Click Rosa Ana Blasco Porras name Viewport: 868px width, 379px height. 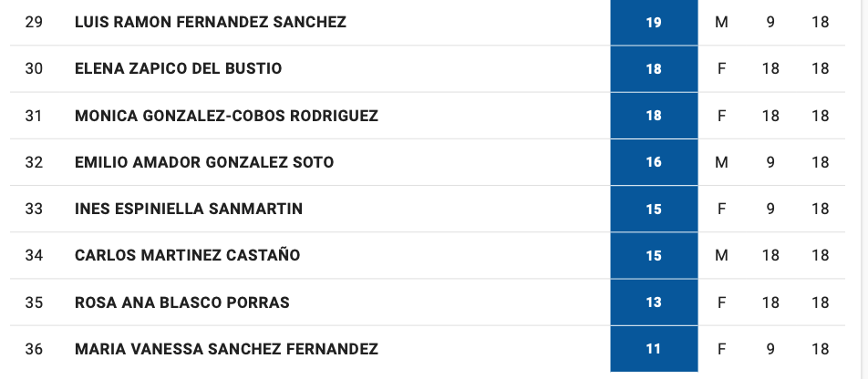click(182, 302)
